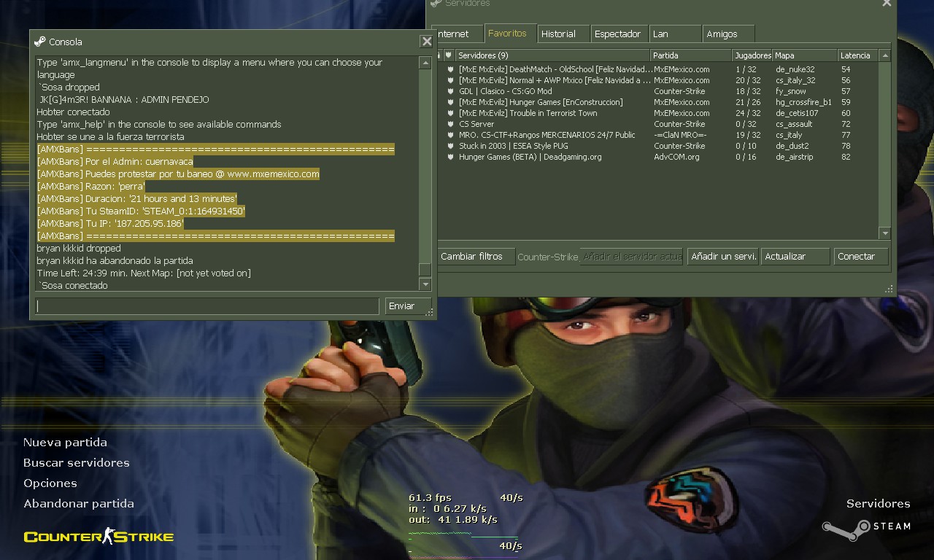Click console line 'Duracion: 21 hours and 13 minutes'
This screenshot has height=560, width=934.
(137, 199)
